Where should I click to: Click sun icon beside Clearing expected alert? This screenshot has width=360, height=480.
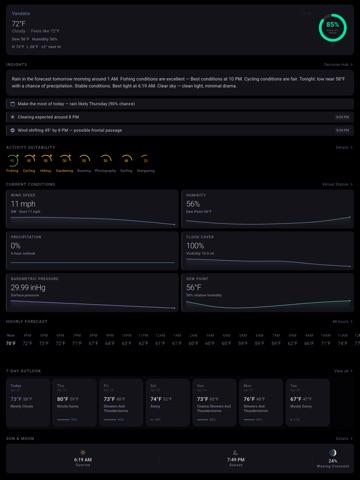pyautogui.click(x=12, y=117)
